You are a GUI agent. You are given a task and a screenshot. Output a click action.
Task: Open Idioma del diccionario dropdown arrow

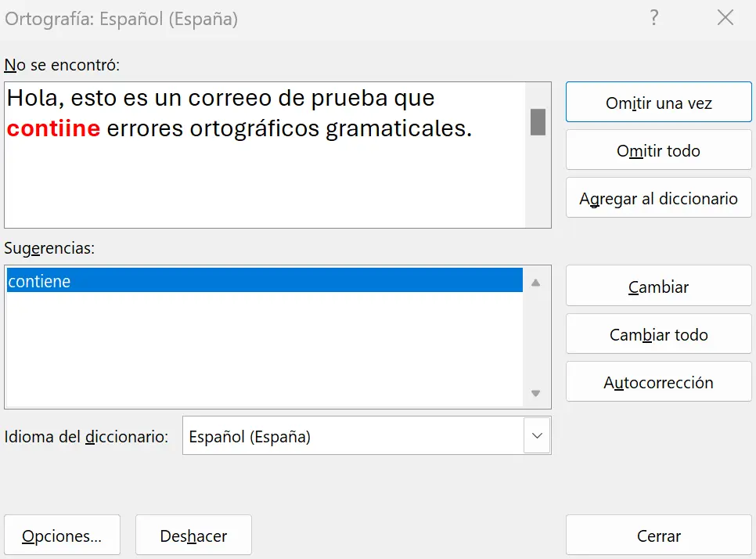coord(537,435)
